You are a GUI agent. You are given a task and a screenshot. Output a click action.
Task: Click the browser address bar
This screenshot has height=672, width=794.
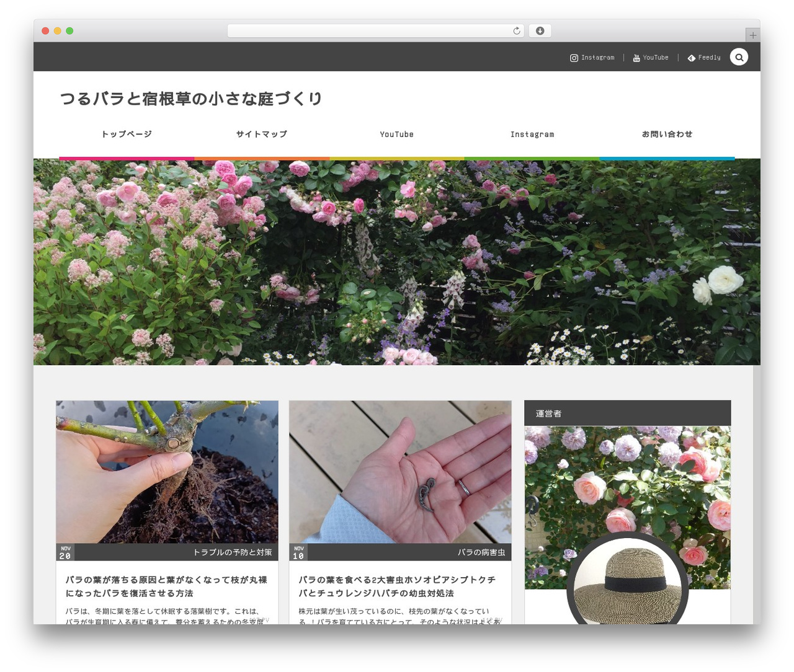point(375,31)
